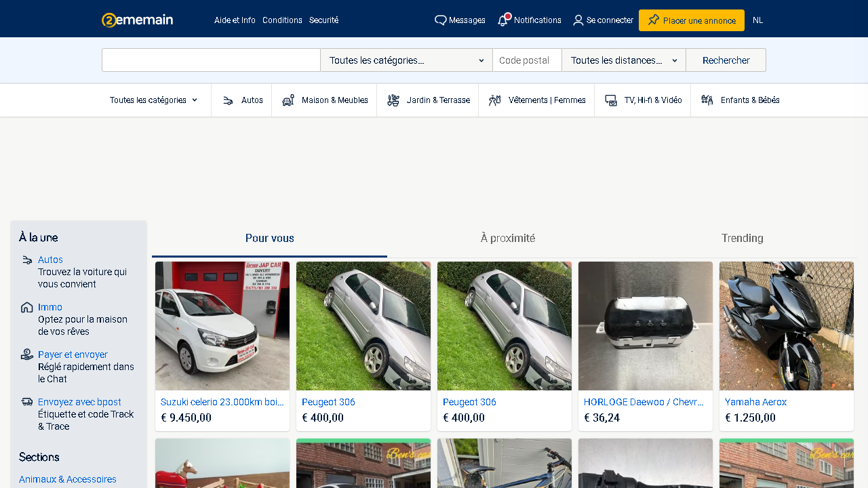Viewport: 868px width, 488px height.
Task: Switch language to NL
Action: (x=758, y=20)
